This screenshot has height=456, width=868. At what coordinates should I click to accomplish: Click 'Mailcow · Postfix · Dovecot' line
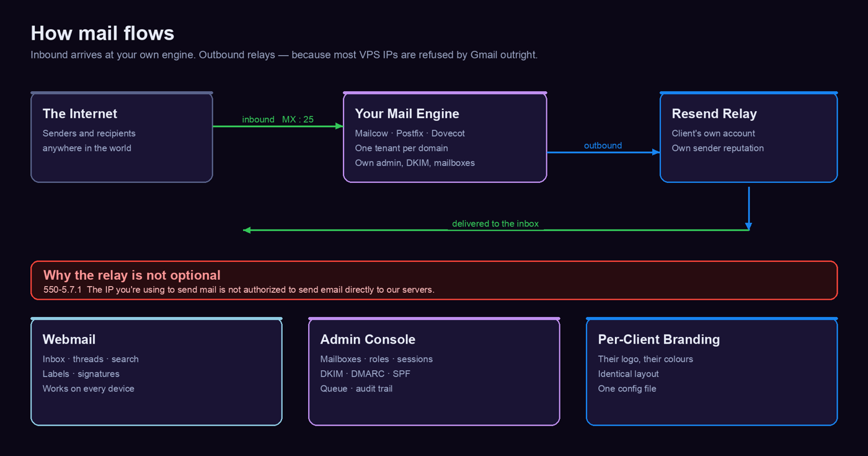click(x=410, y=133)
